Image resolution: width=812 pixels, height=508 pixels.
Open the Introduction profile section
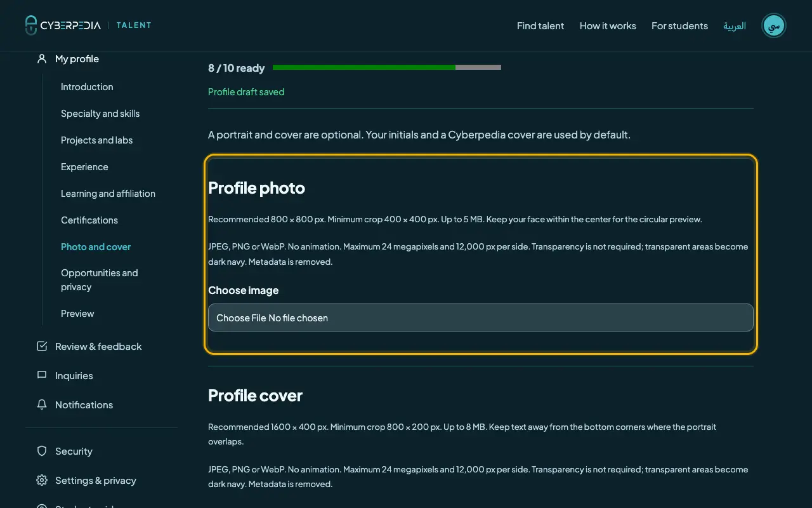(x=87, y=87)
